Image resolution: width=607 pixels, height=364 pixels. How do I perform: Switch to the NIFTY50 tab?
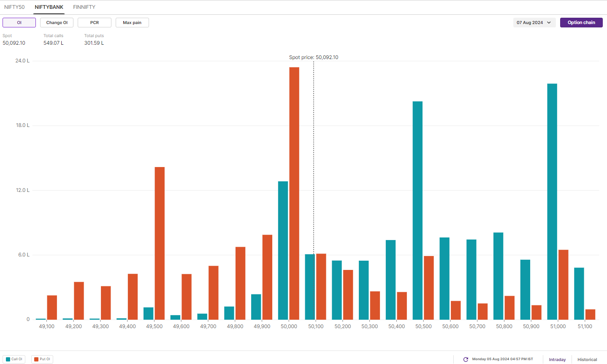(x=14, y=7)
